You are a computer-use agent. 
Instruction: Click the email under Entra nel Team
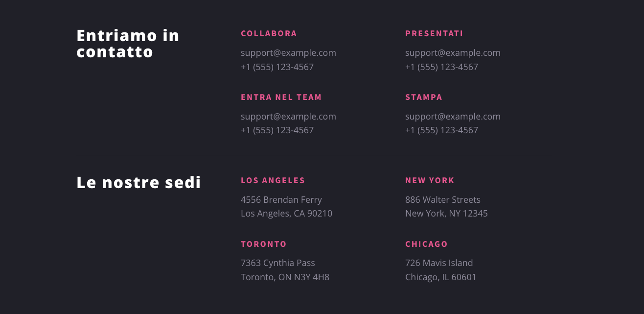pyautogui.click(x=288, y=117)
